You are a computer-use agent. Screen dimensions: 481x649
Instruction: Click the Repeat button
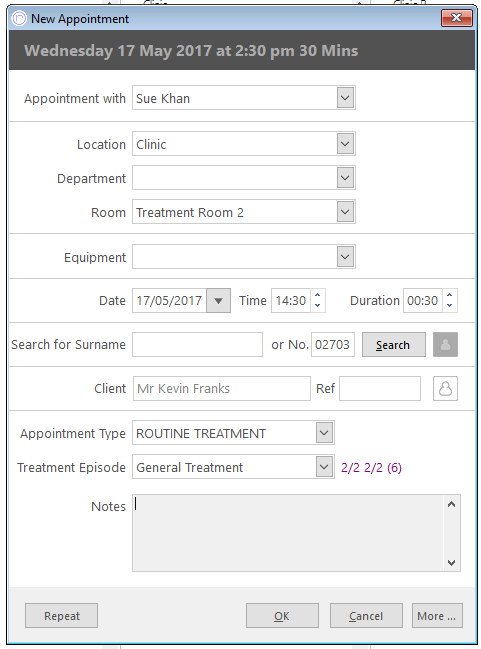(61, 615)
